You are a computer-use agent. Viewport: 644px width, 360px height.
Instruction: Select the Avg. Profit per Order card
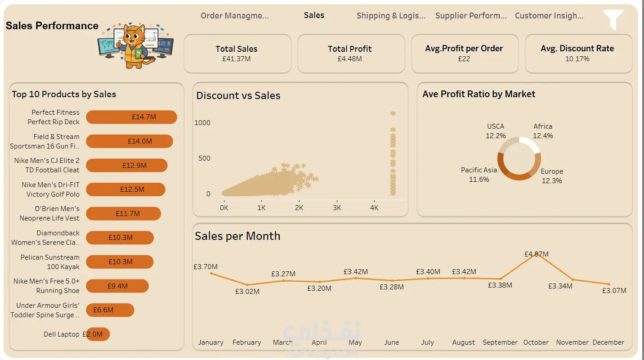pyautogui.click(x=464, y=54)
